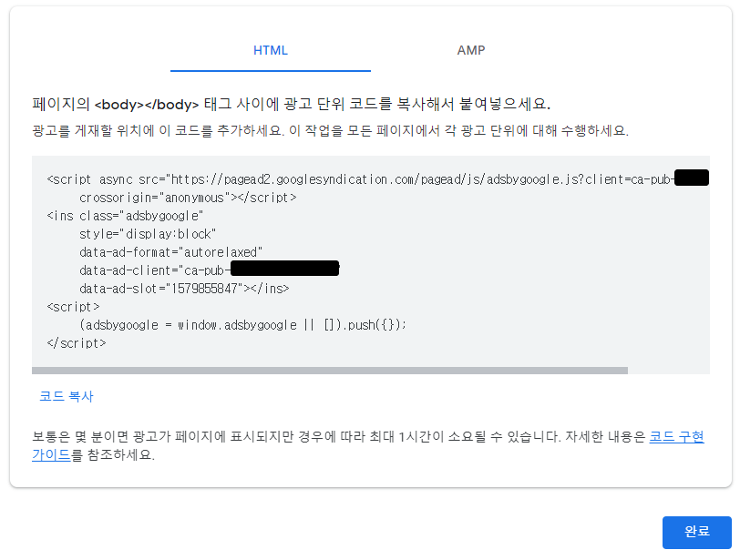Viewport: 740px width, 560px height.
Task: Click the opening <script> line above the push call
Action: 73,307
